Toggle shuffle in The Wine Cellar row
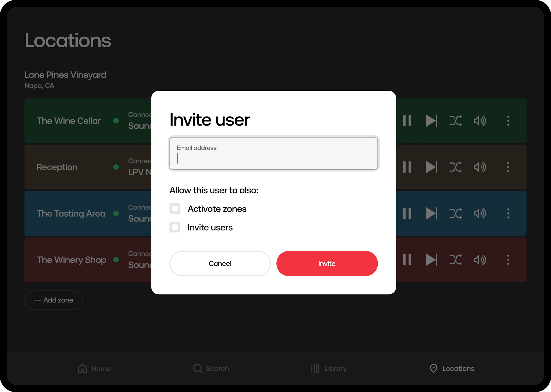The height and width of the screenshot is (392, 551). pyautogui.click(x=455, y=121)
